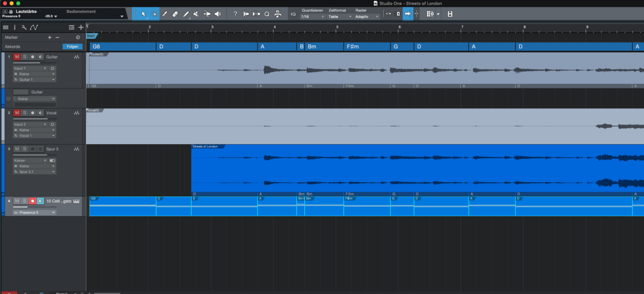Image resolution: width=644 pixels, height=294 pixels.
Task: Adjust the Spur 3 volume fader
Action: click(30, 155)
